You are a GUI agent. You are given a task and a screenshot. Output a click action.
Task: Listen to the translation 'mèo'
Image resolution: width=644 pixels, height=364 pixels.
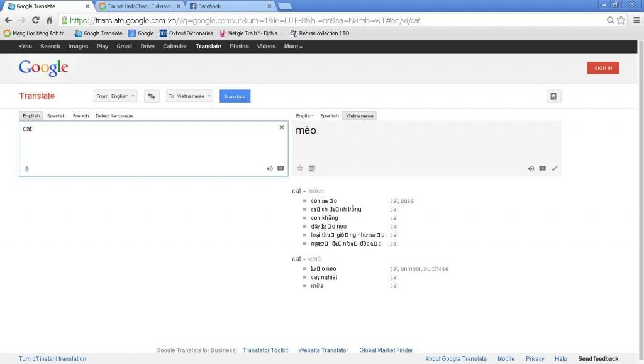pos(531,169)
